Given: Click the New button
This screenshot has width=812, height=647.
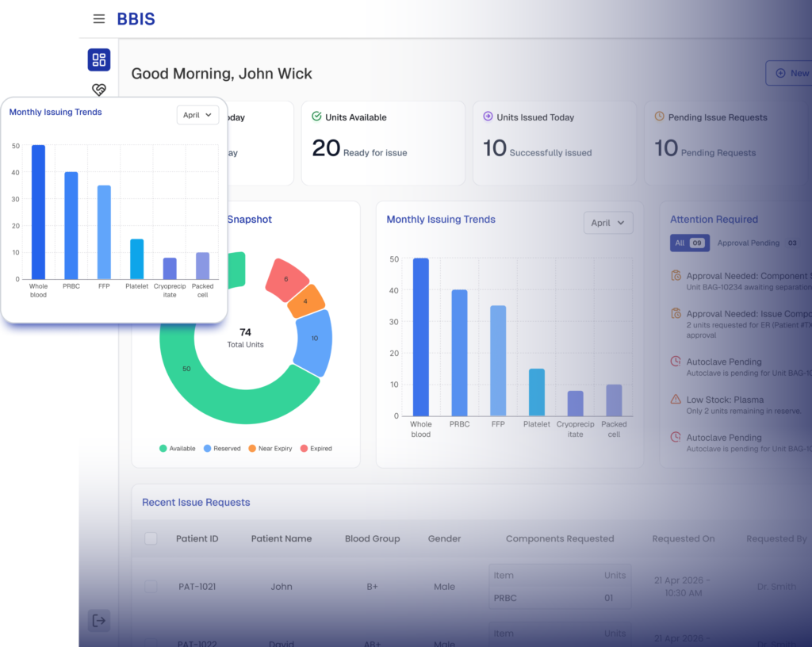Looking at the screenshot, I should 789,73.
